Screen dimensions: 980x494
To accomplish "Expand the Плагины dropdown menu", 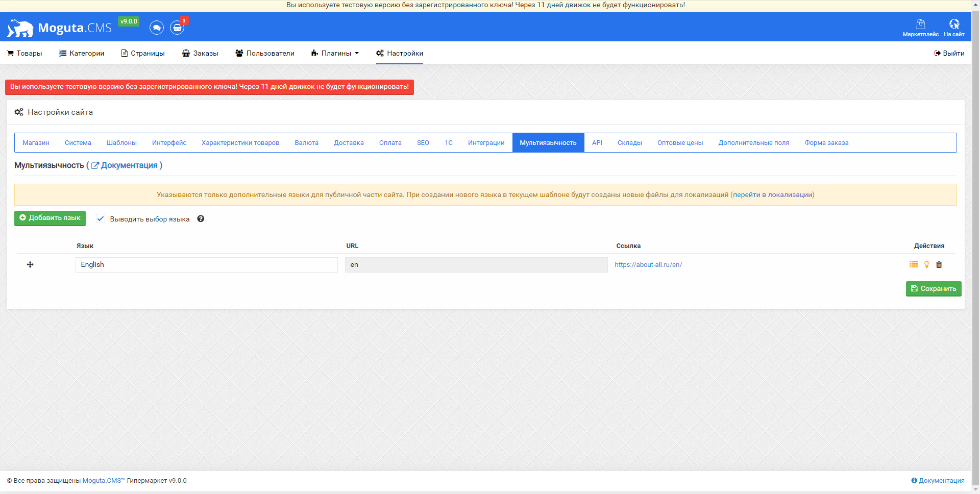I will click(335, 53).
